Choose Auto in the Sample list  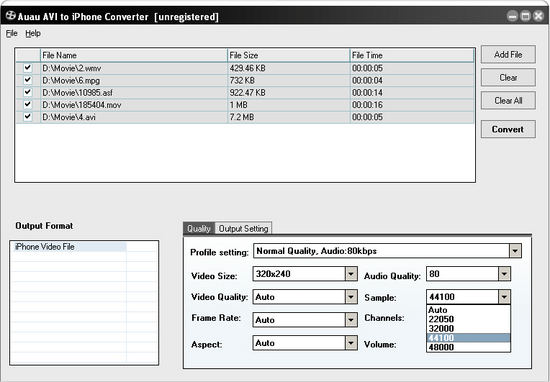click(x=468, y=310)
